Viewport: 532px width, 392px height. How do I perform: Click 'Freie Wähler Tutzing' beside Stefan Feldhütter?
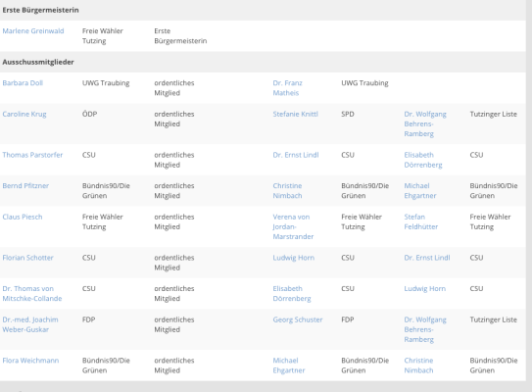click(x=490, y=221)
